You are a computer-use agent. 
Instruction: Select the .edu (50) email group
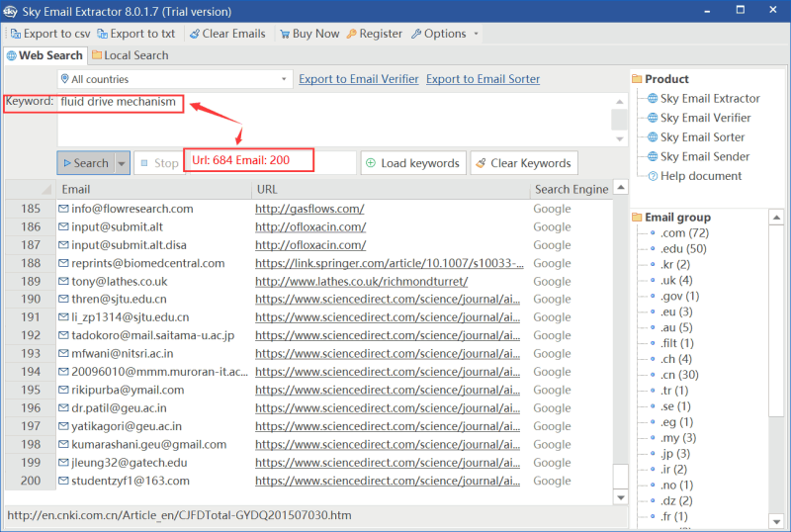point(683,249)
